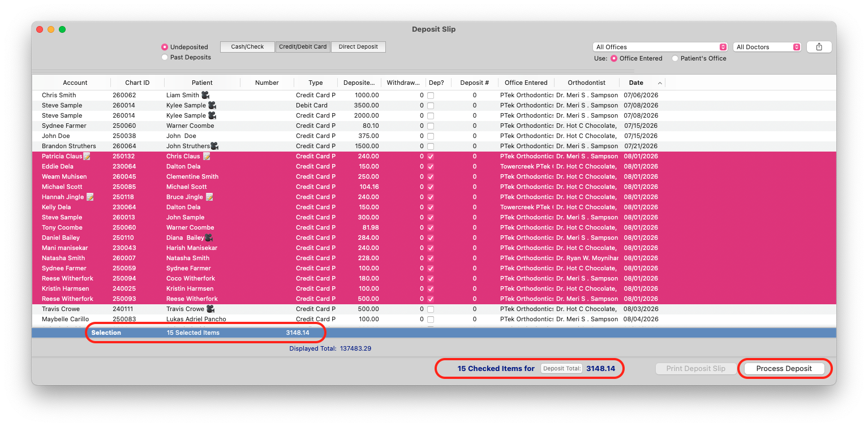Click the Debit Card type cell
868x427 pixels.
point(311,105)
